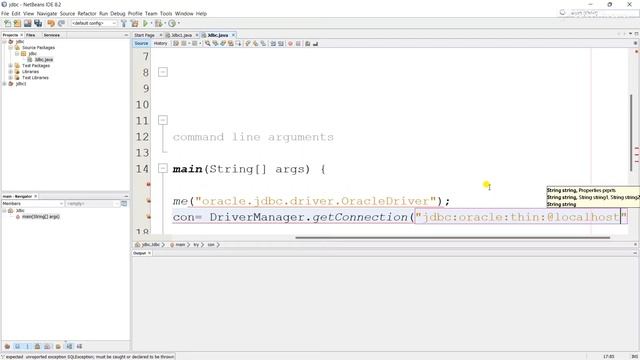Screen dimensions: 640x360
Task: Toggle Show Inner Classes in Navigator
Action: pos(47,347)
